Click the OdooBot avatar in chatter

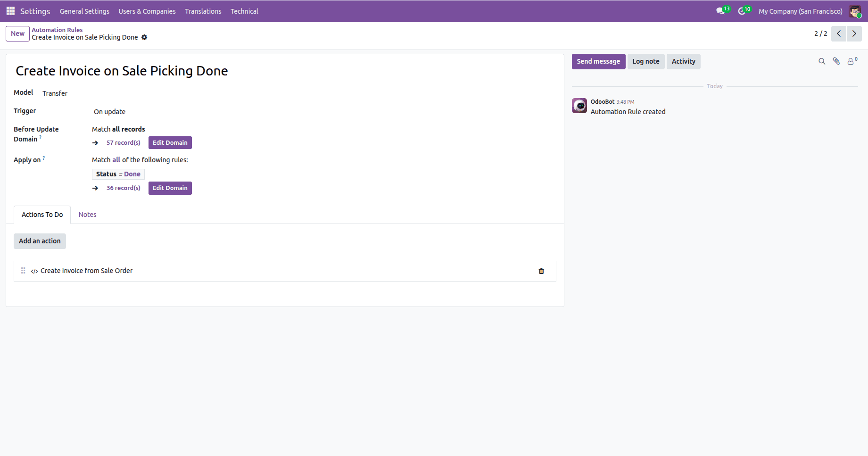tap(579, 106)
